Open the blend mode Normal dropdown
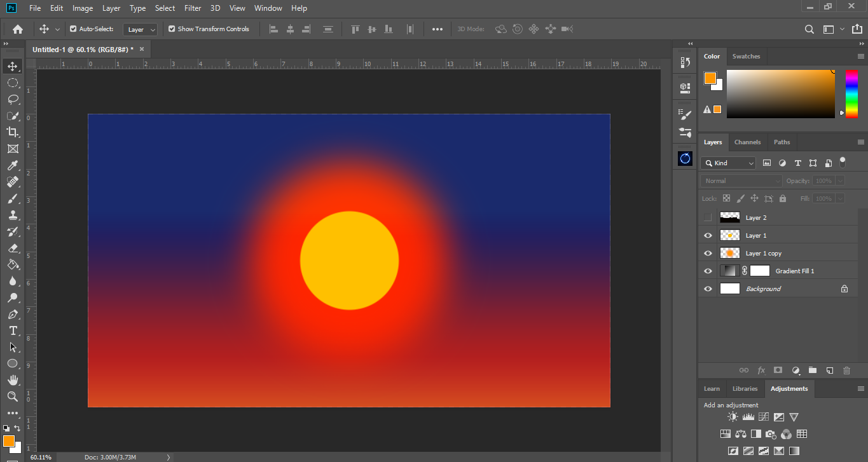The height and width of the screenshot is (462, 868). [741, 181]
